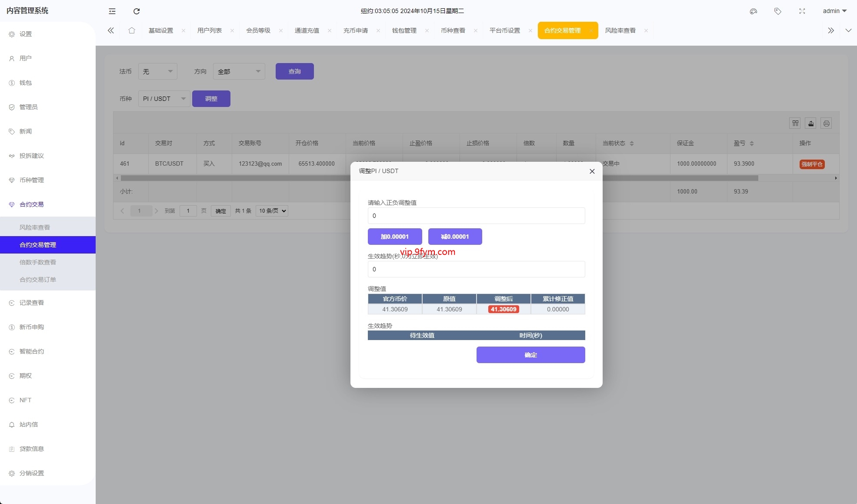857x504 pixels.
Task: Toggle sidebar collapse icon in header
Action: click(x=112, y=11)
